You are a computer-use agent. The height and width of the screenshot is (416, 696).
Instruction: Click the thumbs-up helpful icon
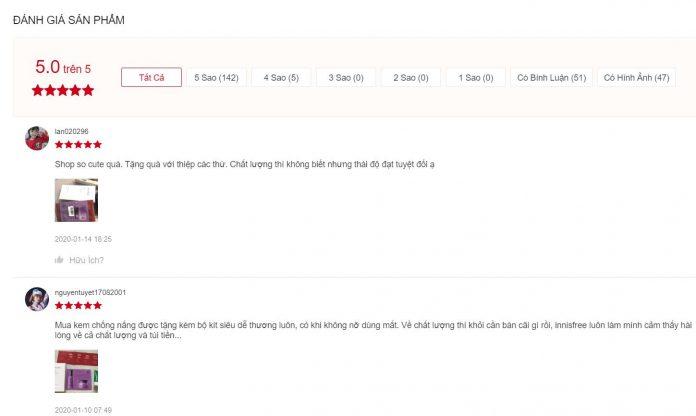click(59, 260)
